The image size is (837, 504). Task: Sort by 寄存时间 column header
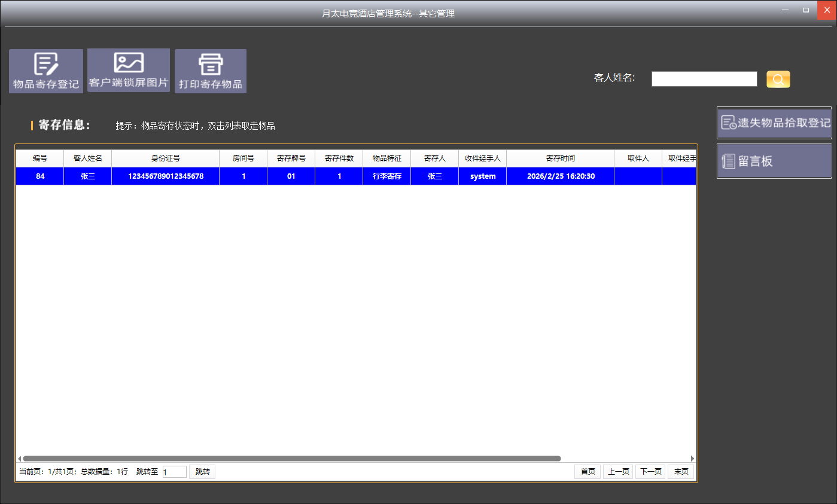[560, 158]
